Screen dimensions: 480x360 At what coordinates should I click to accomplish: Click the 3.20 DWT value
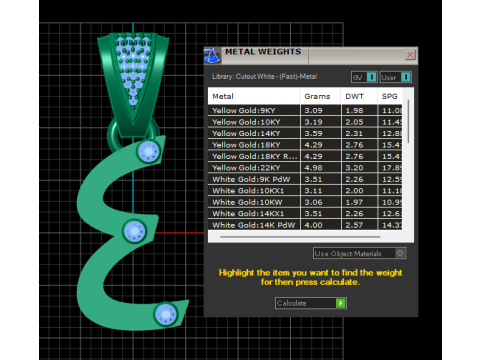[354, 168]
